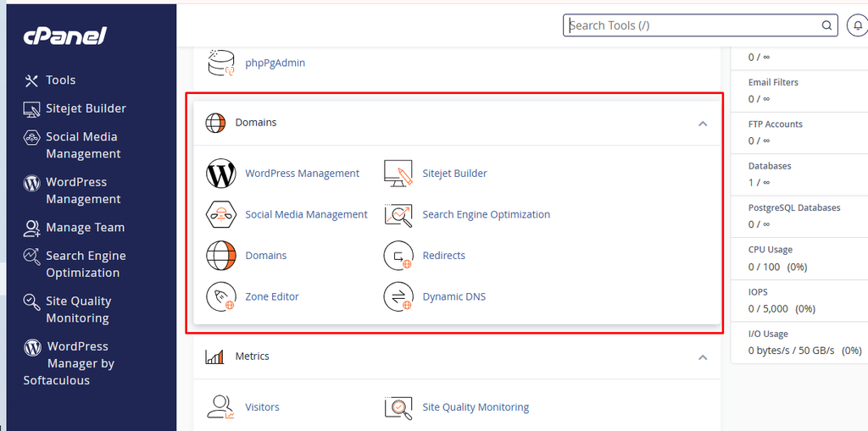868x431 pixels.
Task: Click the Databases statistic label
Action: click(770, 166)
